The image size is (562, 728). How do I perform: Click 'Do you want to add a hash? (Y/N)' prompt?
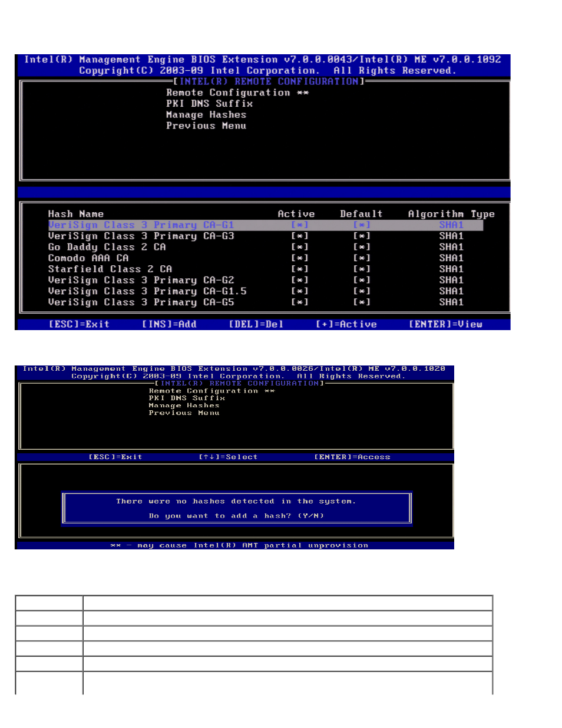[x=236, y=516]
